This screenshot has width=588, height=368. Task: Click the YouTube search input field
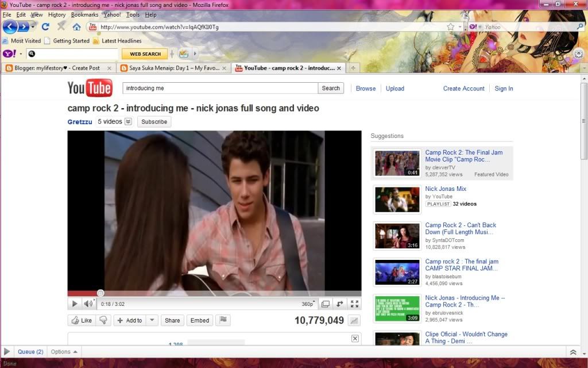pos(220,88)
